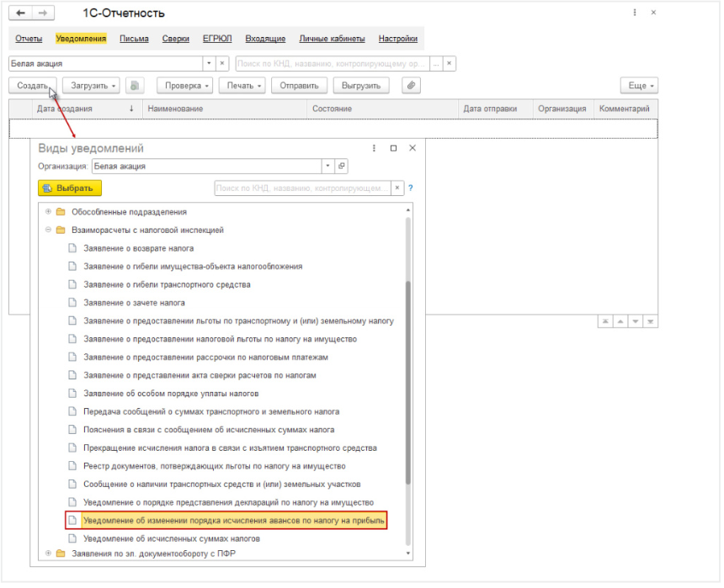This screenshot has width=724, height=588.
Task: Expand the Обособленные подразделения folder
Action: (x=48, y=212)
